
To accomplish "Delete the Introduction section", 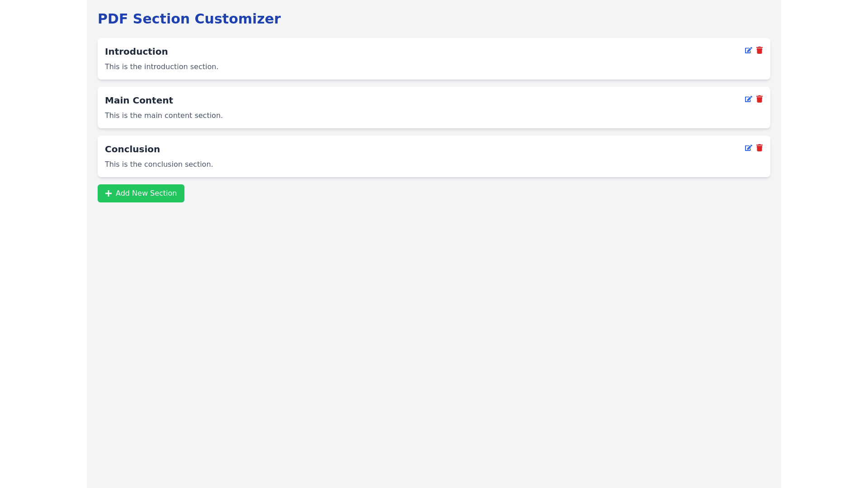I will point(759,50).
